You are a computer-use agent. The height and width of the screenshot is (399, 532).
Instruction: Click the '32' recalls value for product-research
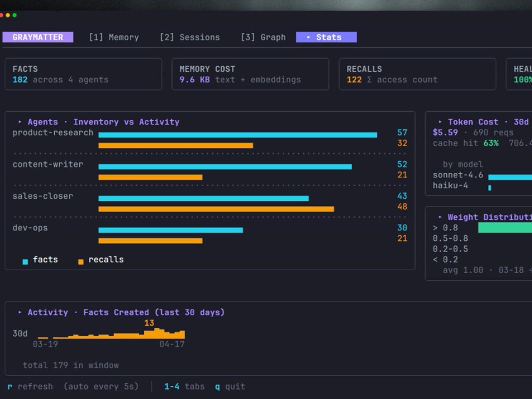point(402,143)
